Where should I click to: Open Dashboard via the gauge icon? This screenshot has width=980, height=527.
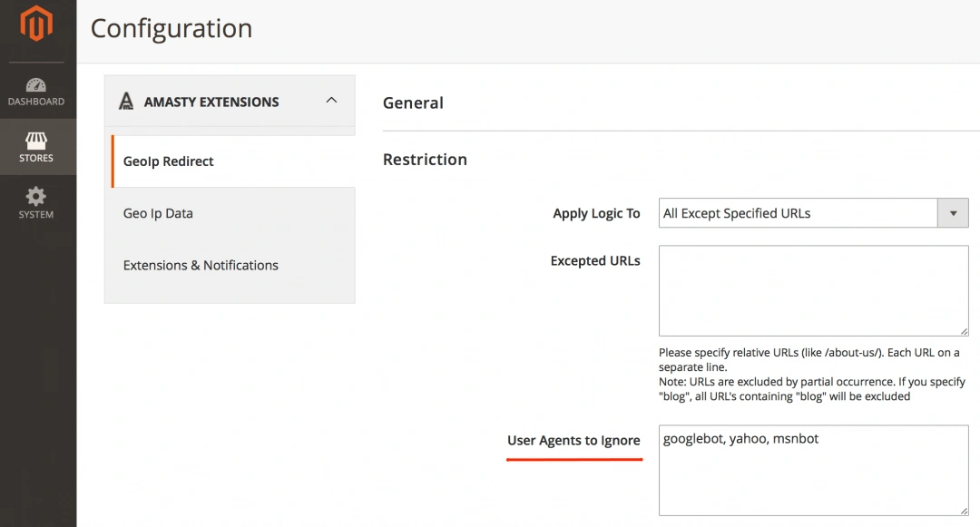click(36, 85)
